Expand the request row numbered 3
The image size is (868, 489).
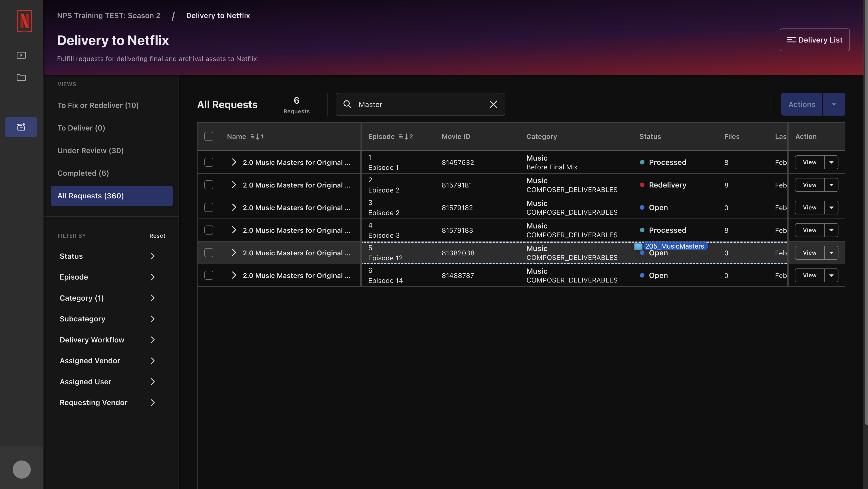coord(234,207)
